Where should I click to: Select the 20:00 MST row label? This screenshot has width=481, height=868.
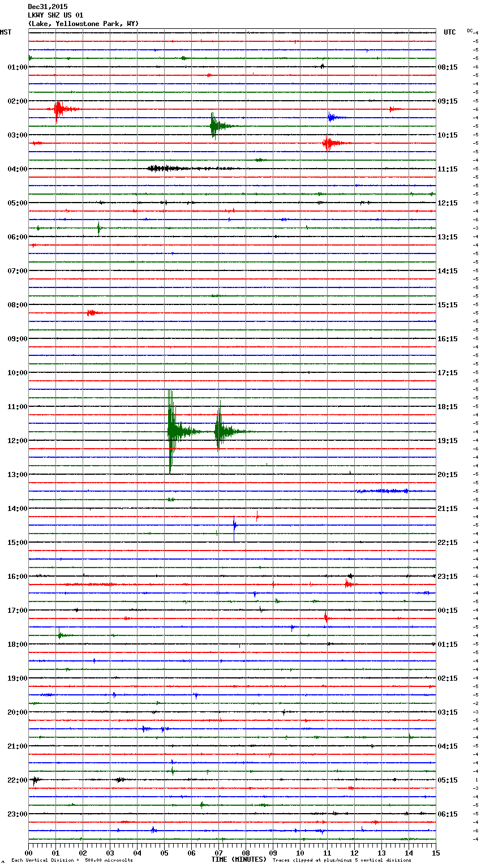point(17,712)
